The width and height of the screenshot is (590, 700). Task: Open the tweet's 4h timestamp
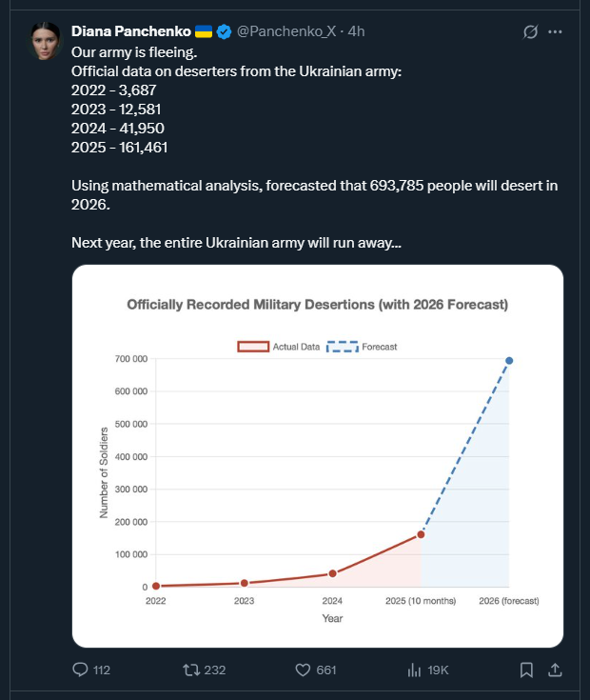click(357, 31)
